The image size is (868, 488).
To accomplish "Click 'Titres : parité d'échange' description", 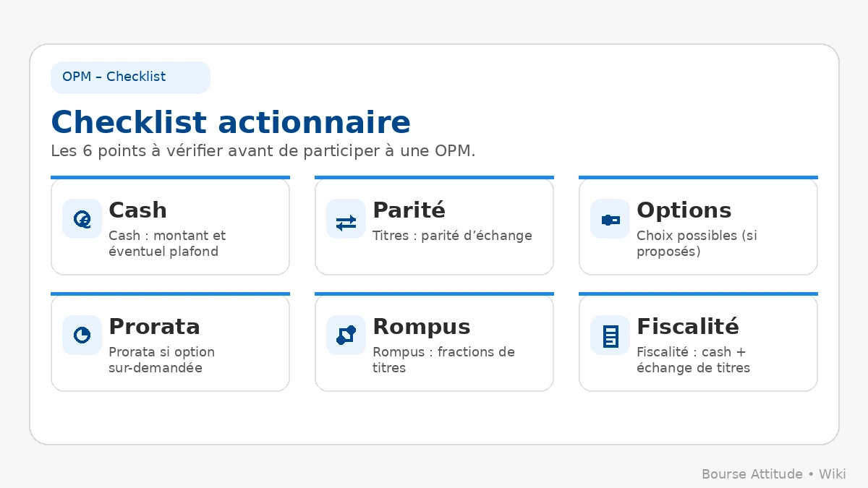I will tap(452, 236).
